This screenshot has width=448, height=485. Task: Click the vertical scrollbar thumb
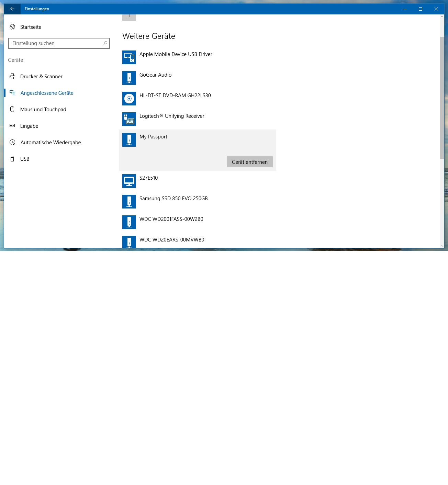(442, 98)
